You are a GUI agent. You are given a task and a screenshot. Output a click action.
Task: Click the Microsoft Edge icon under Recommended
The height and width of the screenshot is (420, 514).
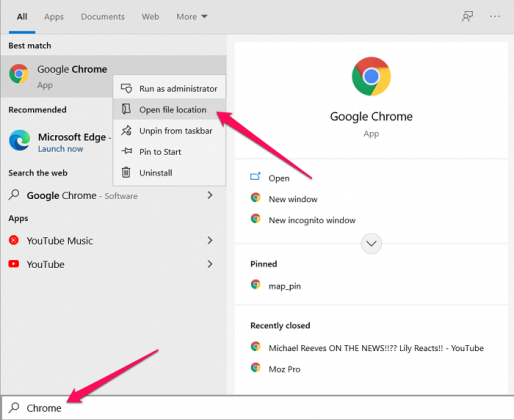20,140
